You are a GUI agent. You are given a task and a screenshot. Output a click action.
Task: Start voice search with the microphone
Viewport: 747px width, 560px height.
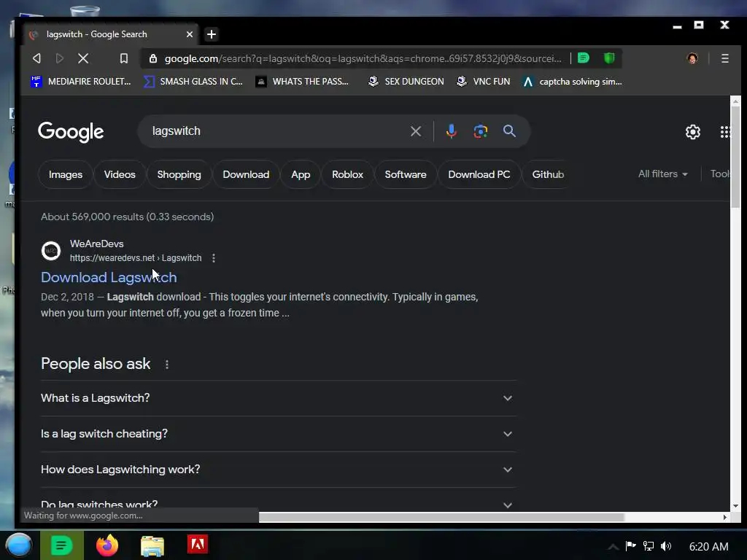tap(451, 131)
